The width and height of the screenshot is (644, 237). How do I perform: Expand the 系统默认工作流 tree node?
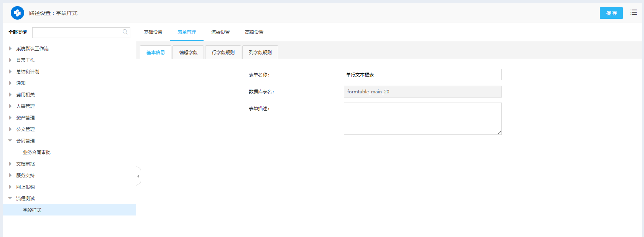(10, 49)
